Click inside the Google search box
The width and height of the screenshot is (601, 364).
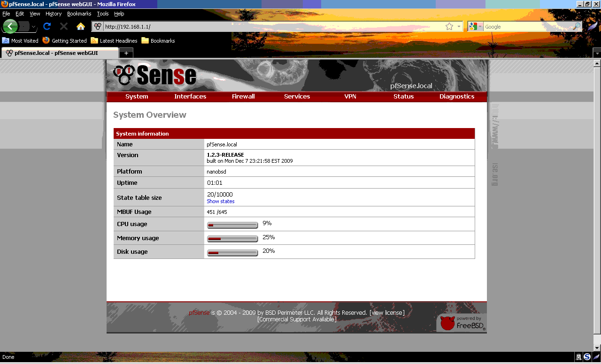pos(527,27)
